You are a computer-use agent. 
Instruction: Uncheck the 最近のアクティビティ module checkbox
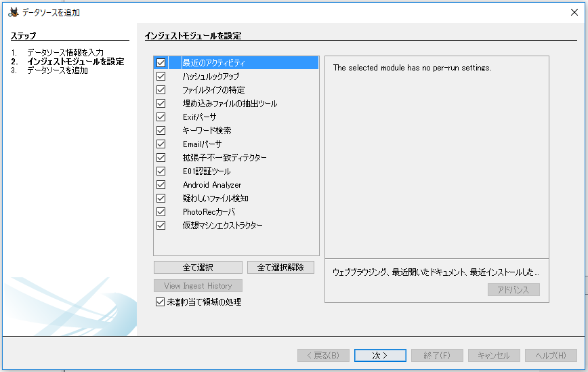pyautogui.click(x=161, y=63)
